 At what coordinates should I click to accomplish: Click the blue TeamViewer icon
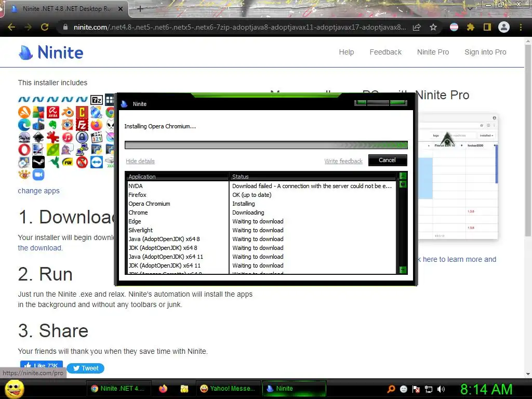pos(96,162)
